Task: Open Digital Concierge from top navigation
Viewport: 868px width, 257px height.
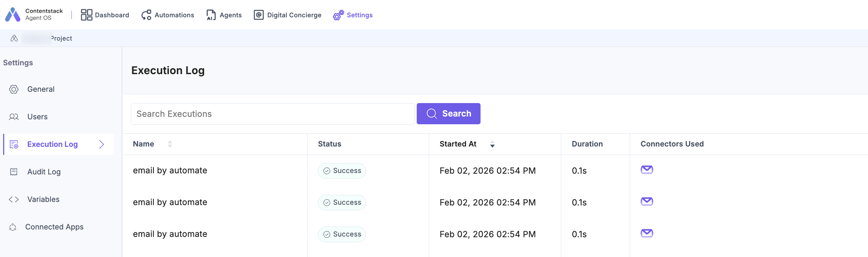Action: 287,15
